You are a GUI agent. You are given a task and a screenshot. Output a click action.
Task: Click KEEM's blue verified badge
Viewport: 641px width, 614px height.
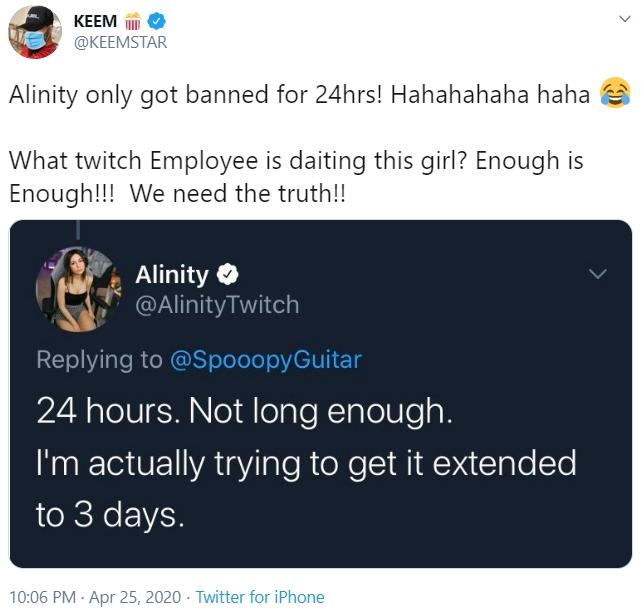coord(156,21)
